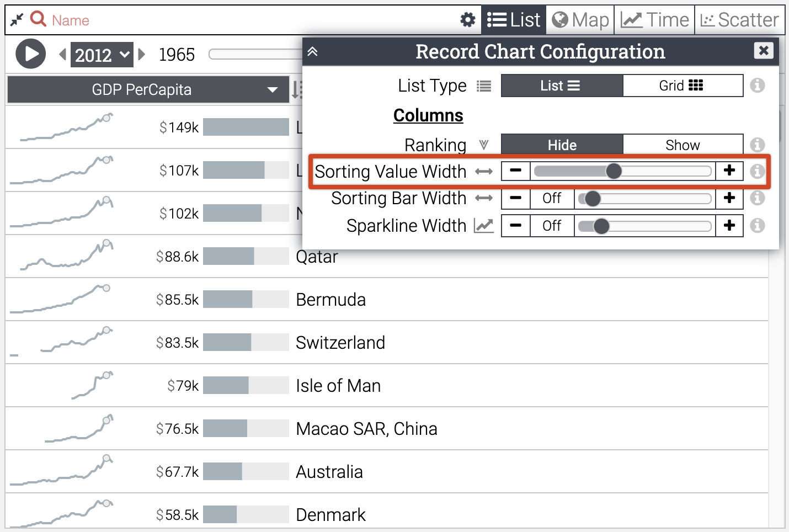Click the list lines icon beside List Type label
Screen dimensions: 789x532
click(484, 86)
